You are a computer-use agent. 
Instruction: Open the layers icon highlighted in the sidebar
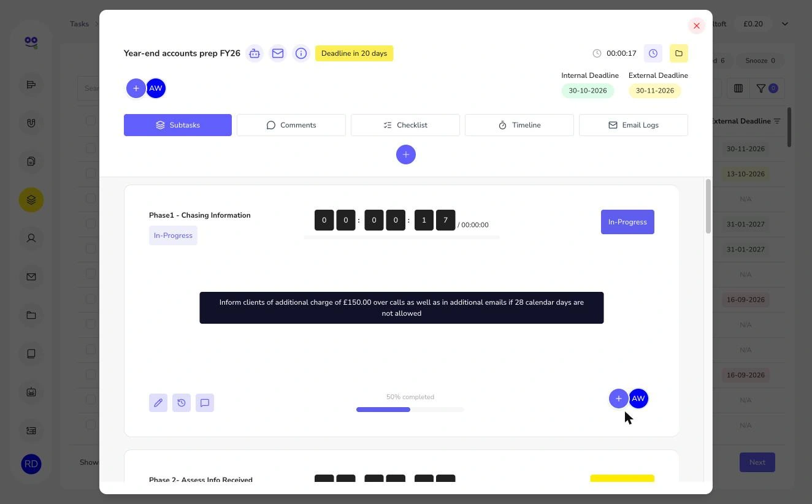click(x=31, y=200)
